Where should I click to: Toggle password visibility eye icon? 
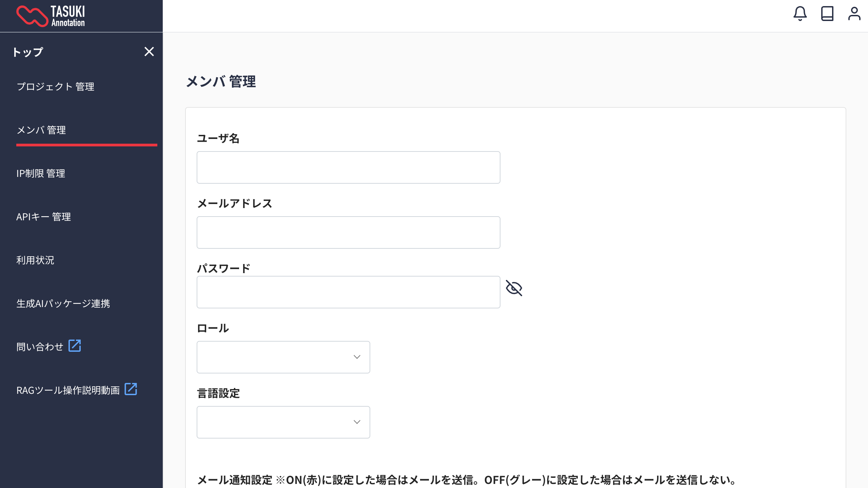click(514, 288)
